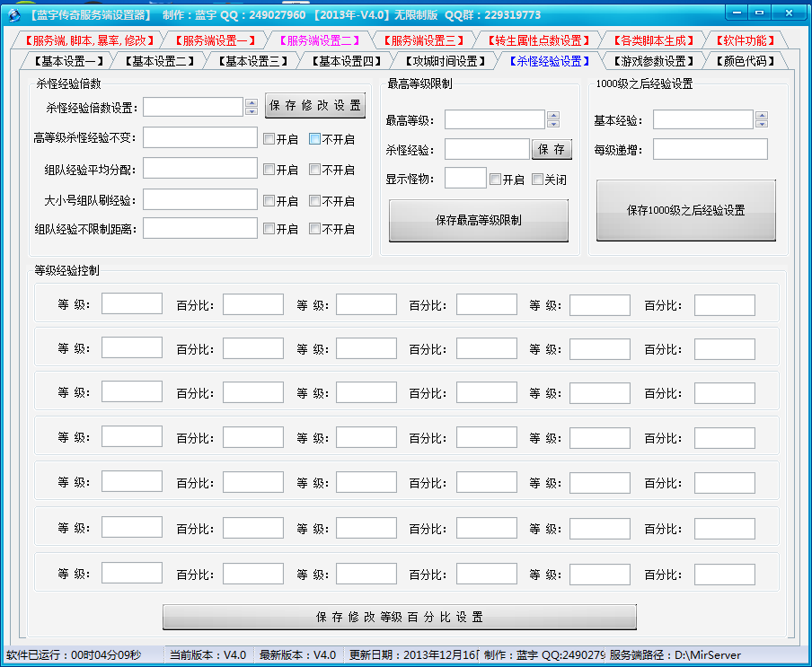
Task: Tick 开启 for 大小号组队刷经验
Action: click(269, 201)
